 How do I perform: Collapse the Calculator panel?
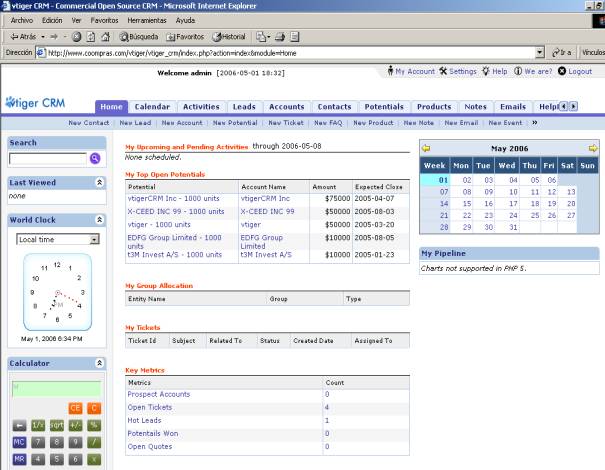coord(99,363)
